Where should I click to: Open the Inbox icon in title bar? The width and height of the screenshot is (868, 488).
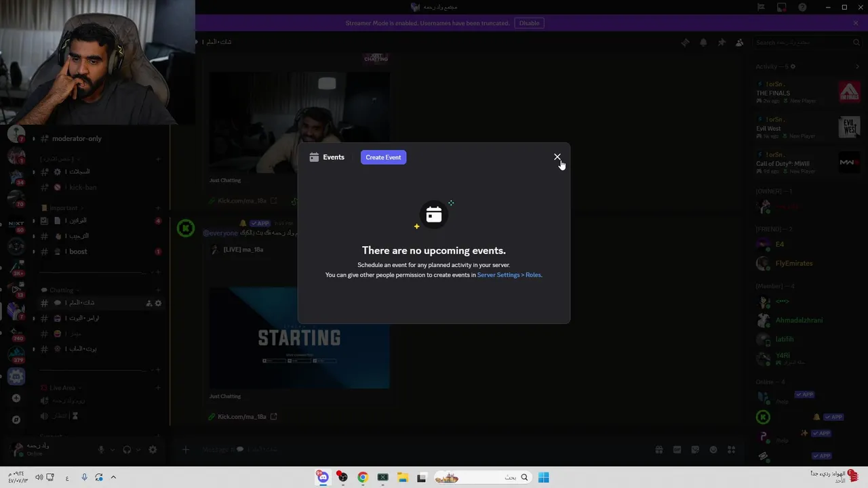coord(781,7)
